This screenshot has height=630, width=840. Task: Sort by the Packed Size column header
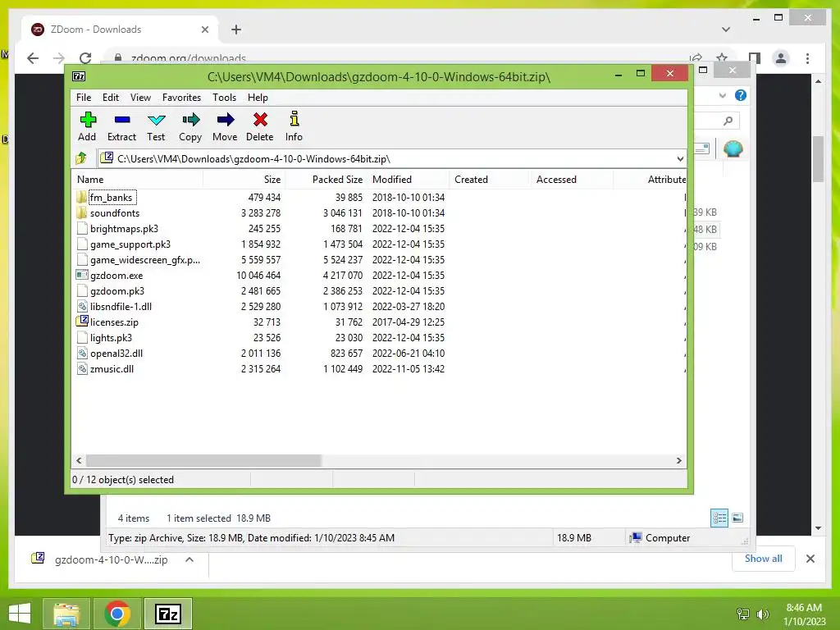point(326,180)
